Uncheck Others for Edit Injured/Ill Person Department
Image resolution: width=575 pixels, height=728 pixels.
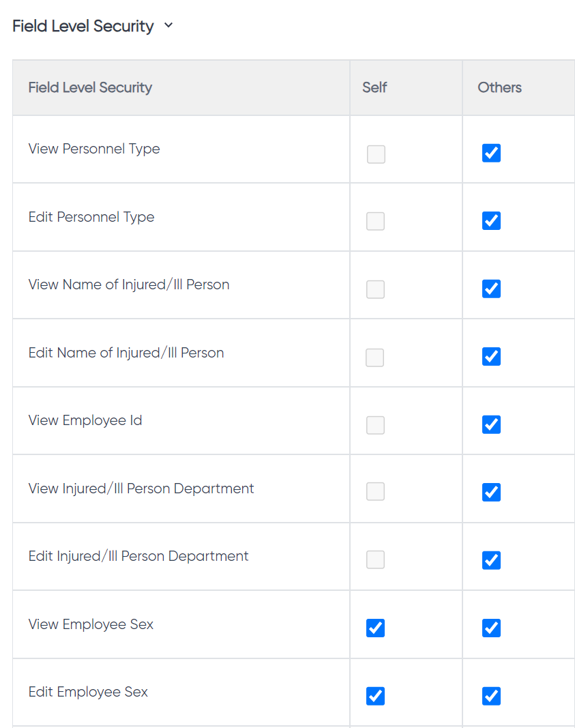491,560
